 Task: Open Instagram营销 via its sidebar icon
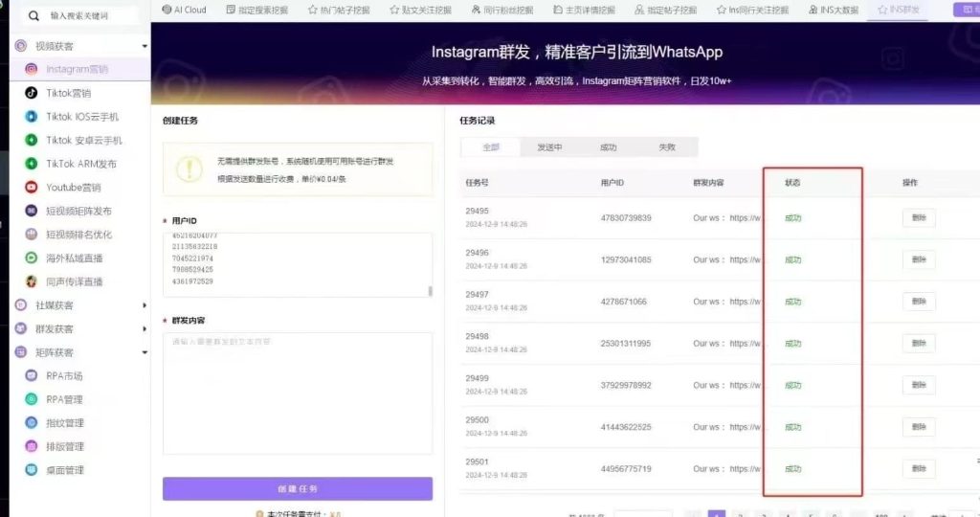[x=31, y=69]
